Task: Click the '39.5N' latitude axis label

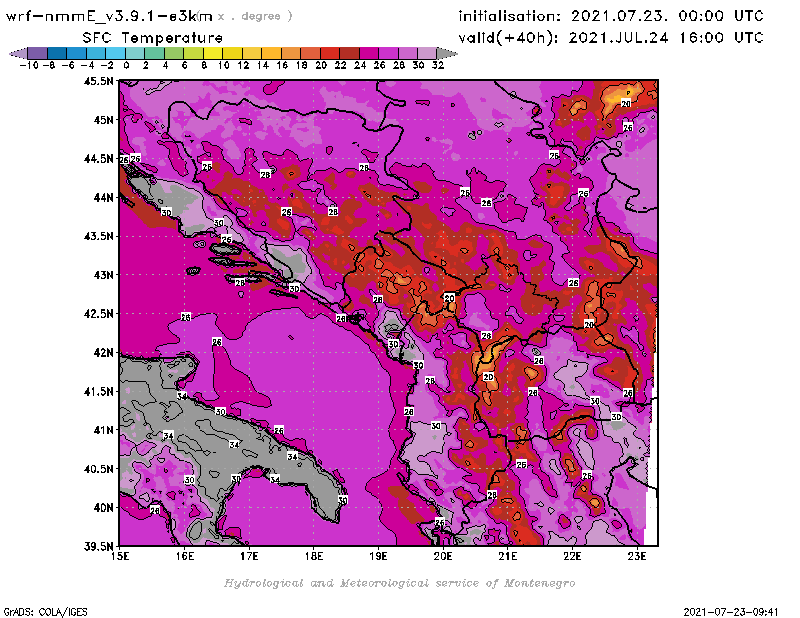Action: [x=98, y=547]
